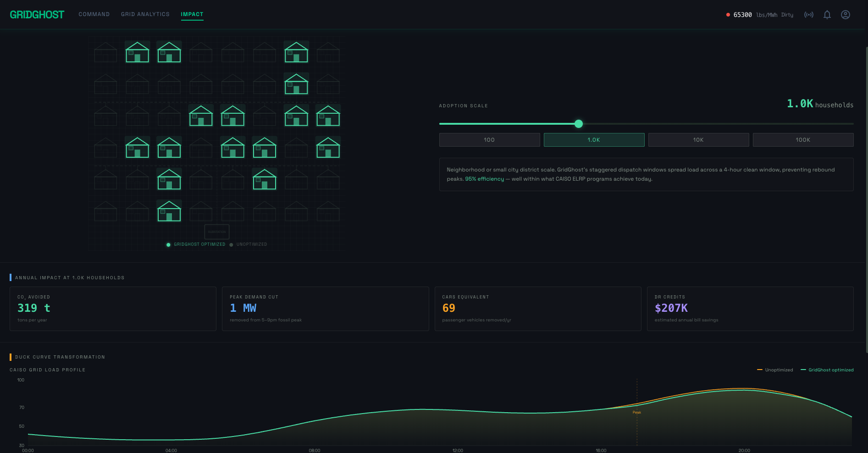Click the 'tons per year' caption
The width and height of the screenshot is (868, 453).
coord(32,320)
